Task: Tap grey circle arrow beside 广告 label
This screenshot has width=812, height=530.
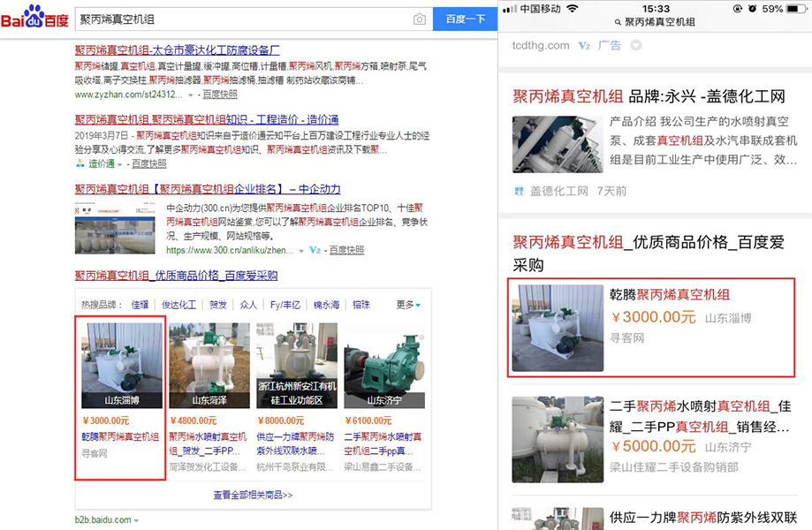Action: click(x=635, y=45)
